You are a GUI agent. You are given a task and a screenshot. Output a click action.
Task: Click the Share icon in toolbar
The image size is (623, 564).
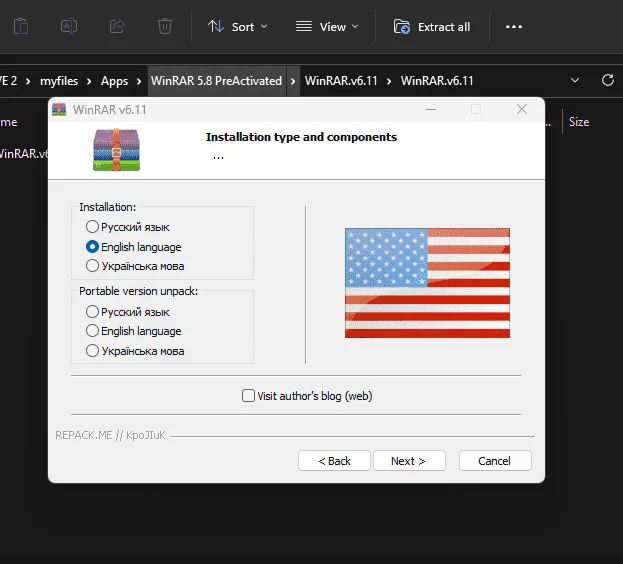pyautogui.click(x=117, y=27)
